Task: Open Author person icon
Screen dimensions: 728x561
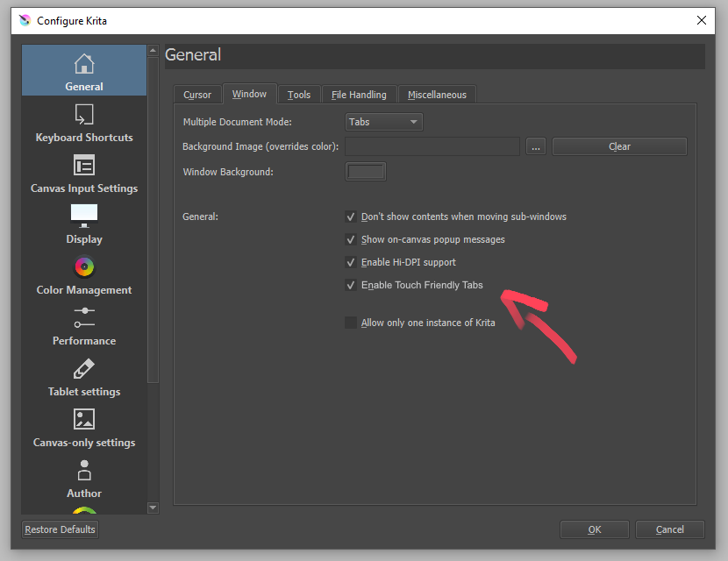Action: 84,470
